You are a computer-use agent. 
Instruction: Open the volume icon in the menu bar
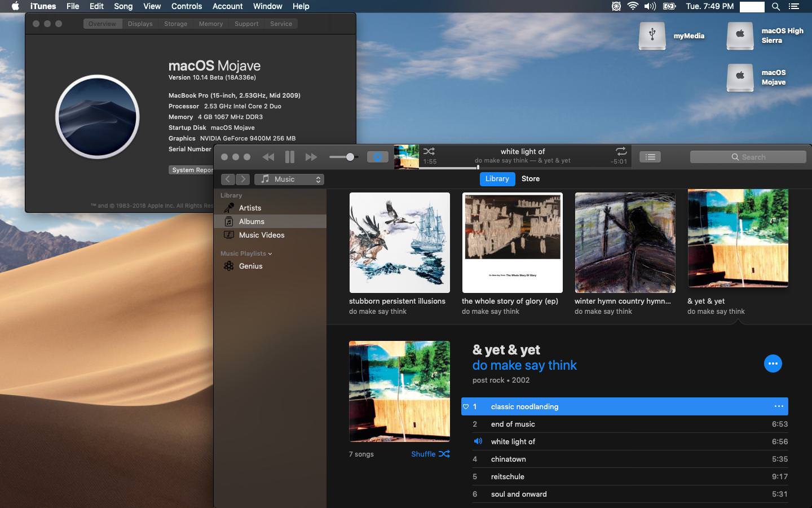click(650, 6)
